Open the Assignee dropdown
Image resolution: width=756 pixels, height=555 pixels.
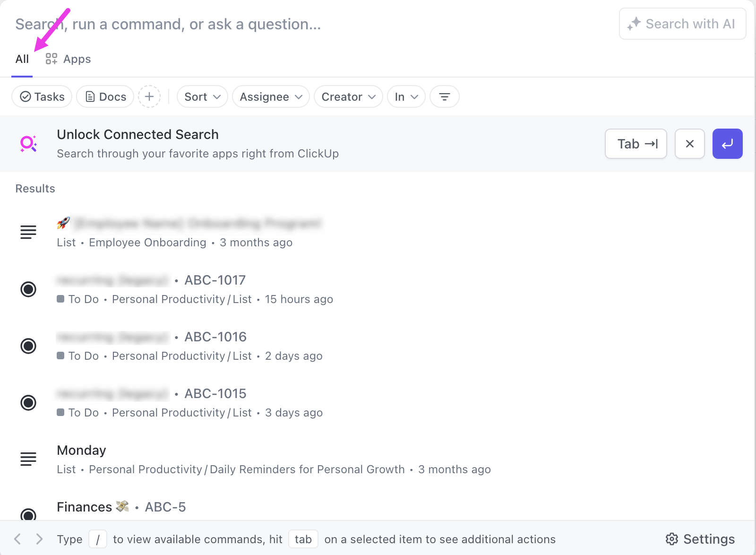pos(271,96)
